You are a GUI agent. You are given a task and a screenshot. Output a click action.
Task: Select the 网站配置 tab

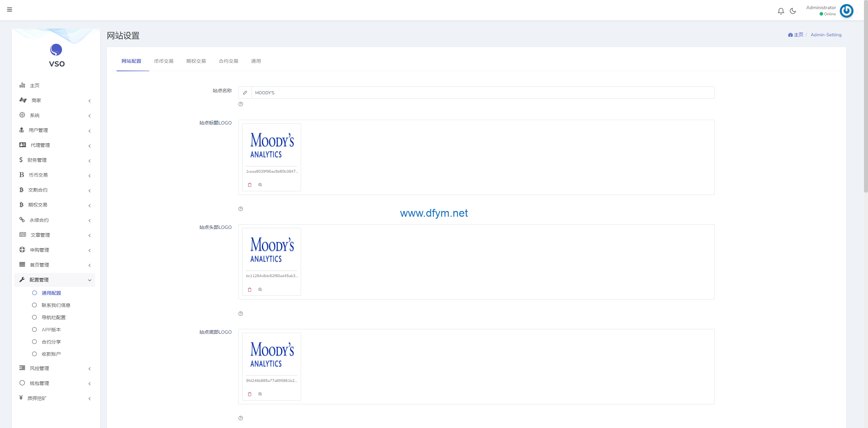[x=132, y=61]
